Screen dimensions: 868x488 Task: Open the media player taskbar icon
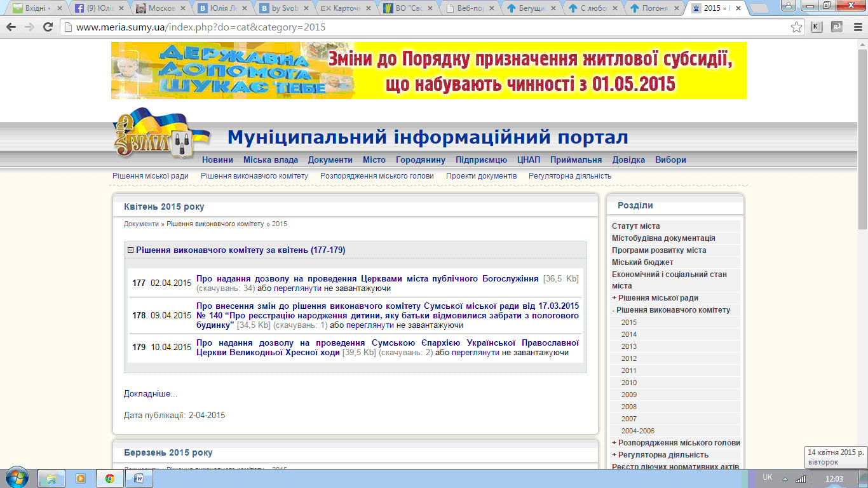point(81,478)
